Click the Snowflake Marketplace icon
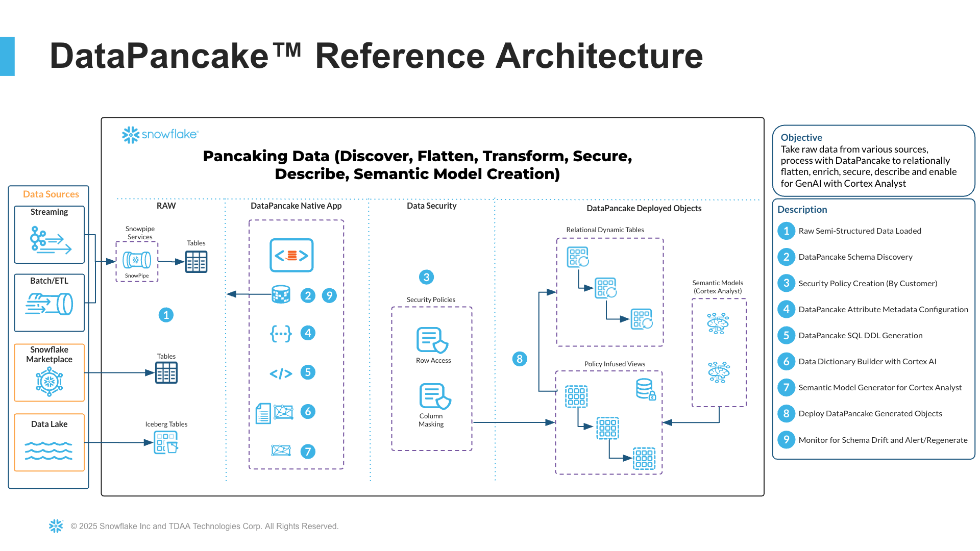980x551 pixels. (x=50, y=381)
